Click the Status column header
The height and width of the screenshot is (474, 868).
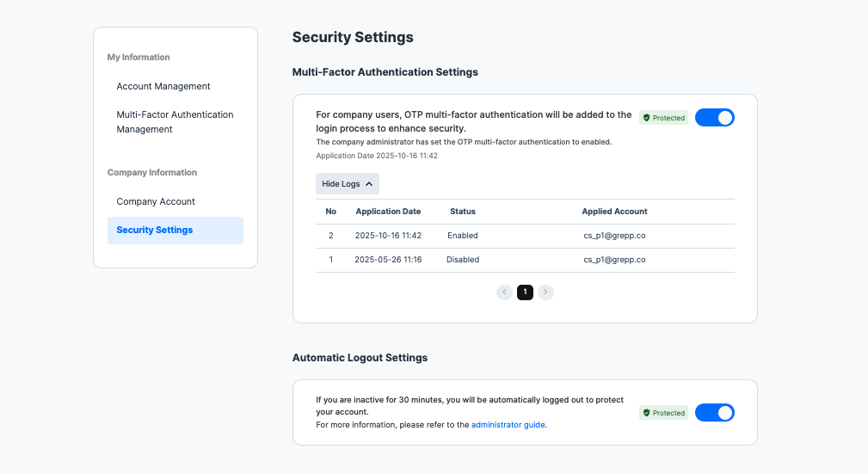tap(463, 212)
